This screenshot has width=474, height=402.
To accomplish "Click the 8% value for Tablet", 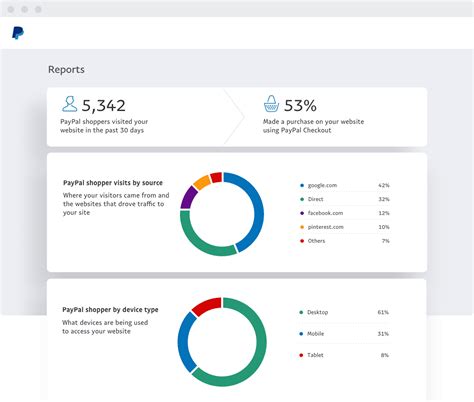I will 385,355.
